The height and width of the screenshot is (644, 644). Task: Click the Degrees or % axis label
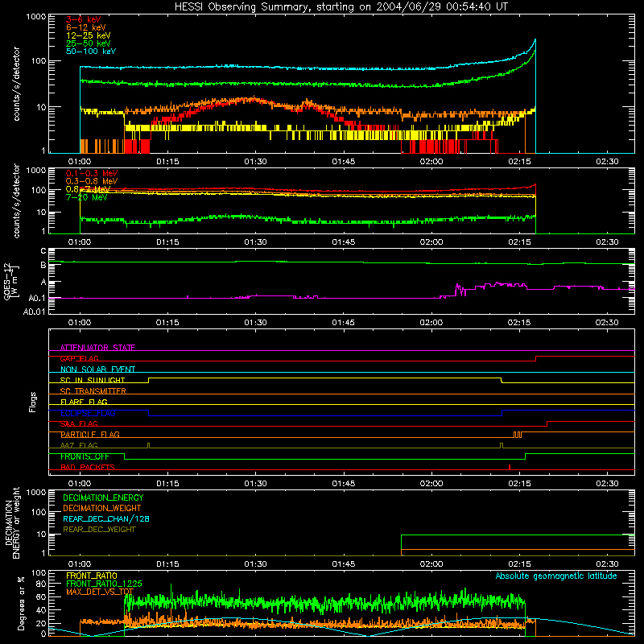pyautogui.click(x=21, y=603)
